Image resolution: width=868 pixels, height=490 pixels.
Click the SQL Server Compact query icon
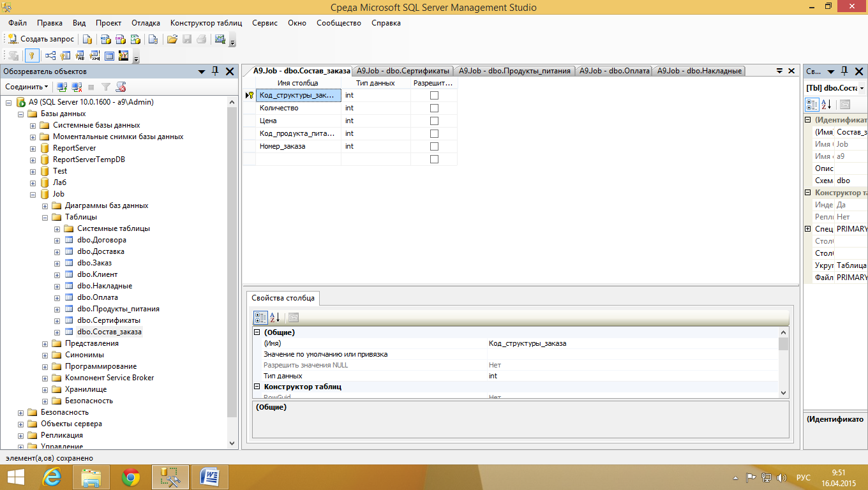coord(153,39)
